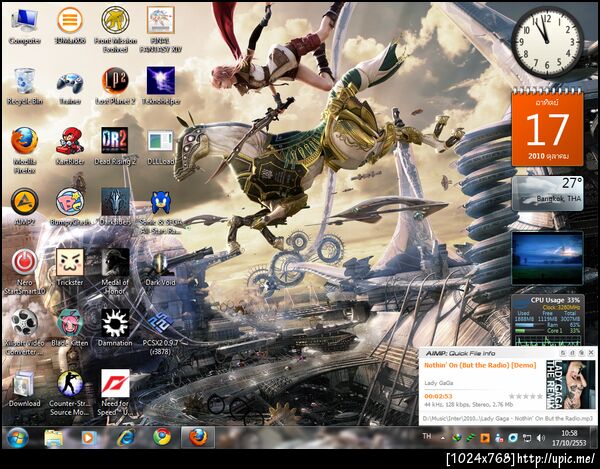
Task: Click song title Nothin' On (But the Radio)
Action: point(480,365)
